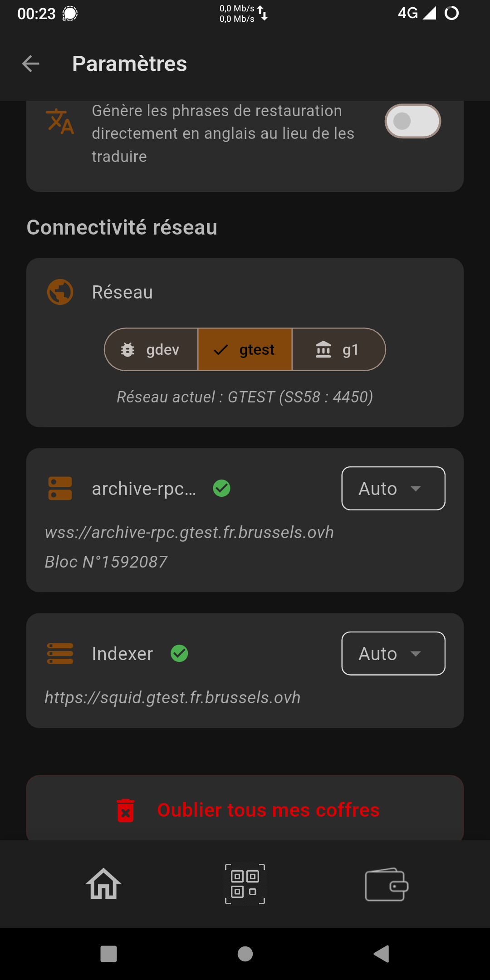Switch network to g1
490x980 pixels.
point(338,350)
